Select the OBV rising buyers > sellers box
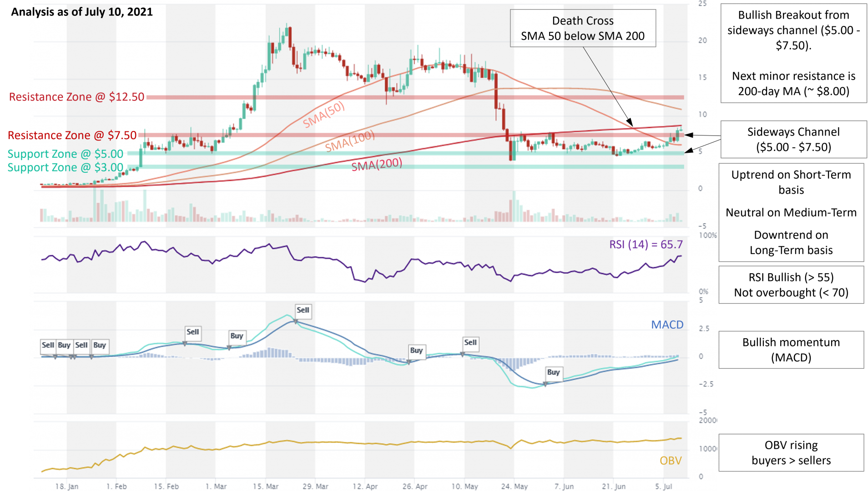 (791, 452)
